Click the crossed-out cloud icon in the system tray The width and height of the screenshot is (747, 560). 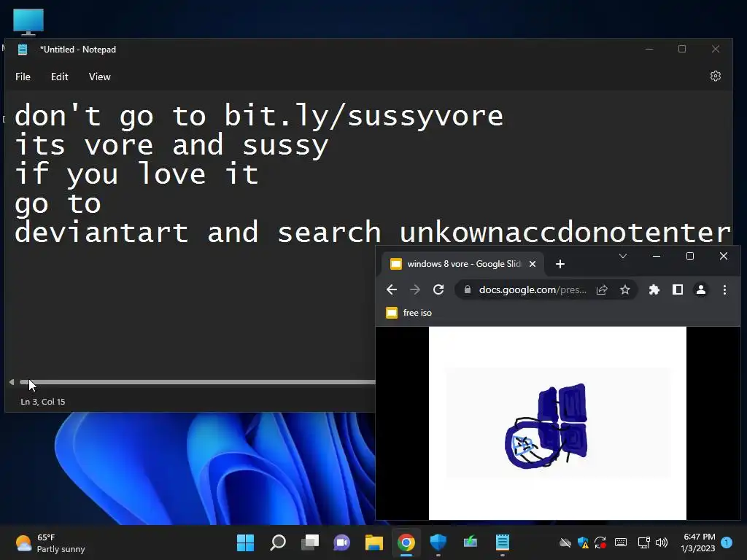[x=565, y=542]
